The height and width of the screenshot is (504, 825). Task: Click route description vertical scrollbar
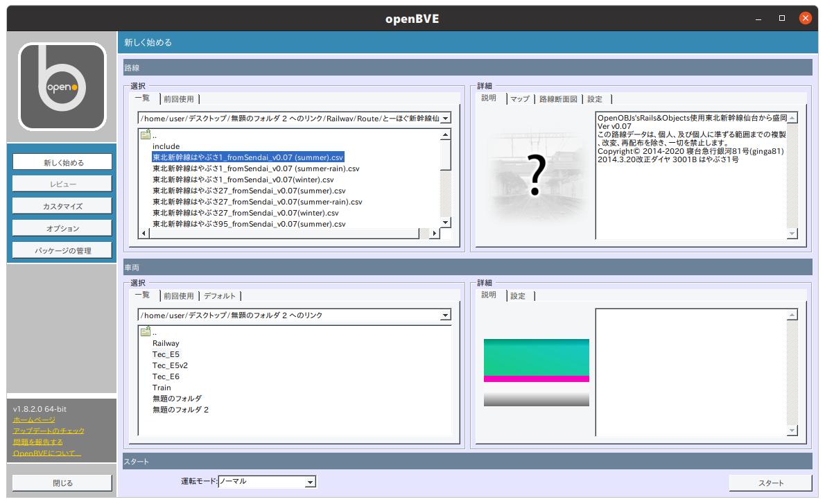[x=792, y=175]
